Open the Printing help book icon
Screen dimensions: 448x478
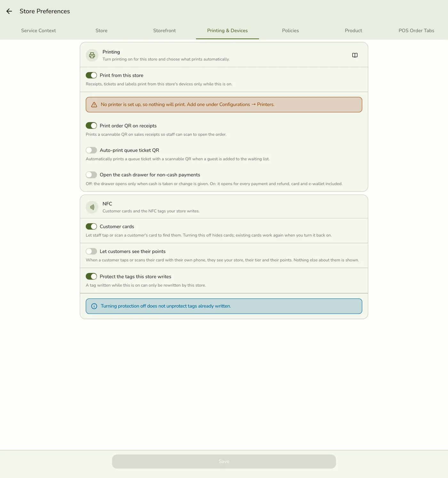pos(355,55)
